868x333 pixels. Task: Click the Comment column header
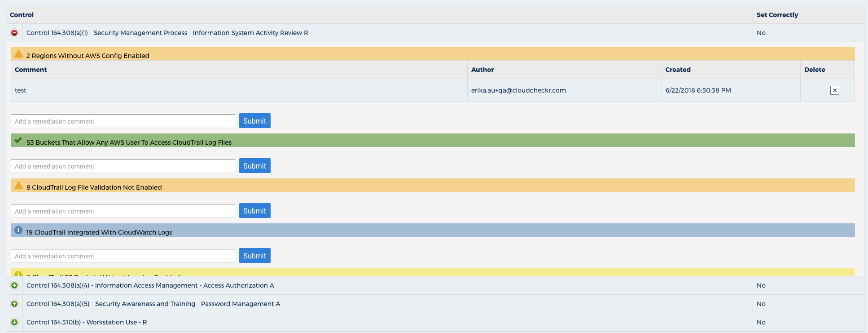click(x=31, y=70)
